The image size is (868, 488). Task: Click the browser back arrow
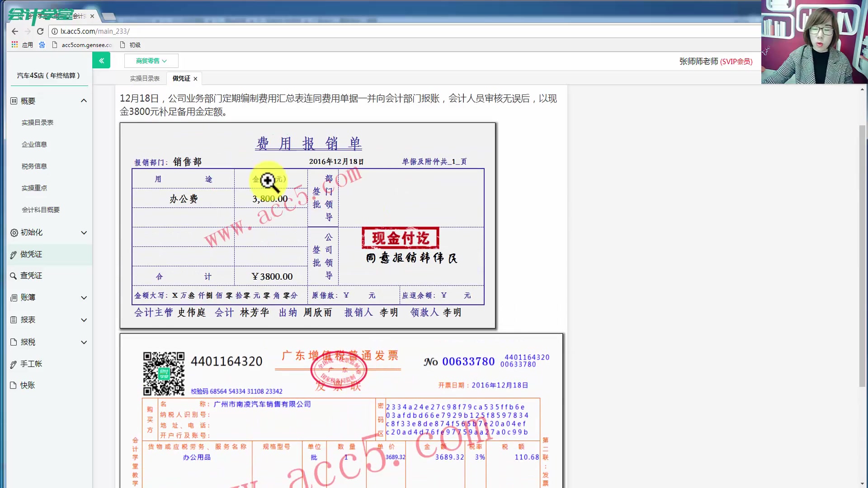click(15, 31)
